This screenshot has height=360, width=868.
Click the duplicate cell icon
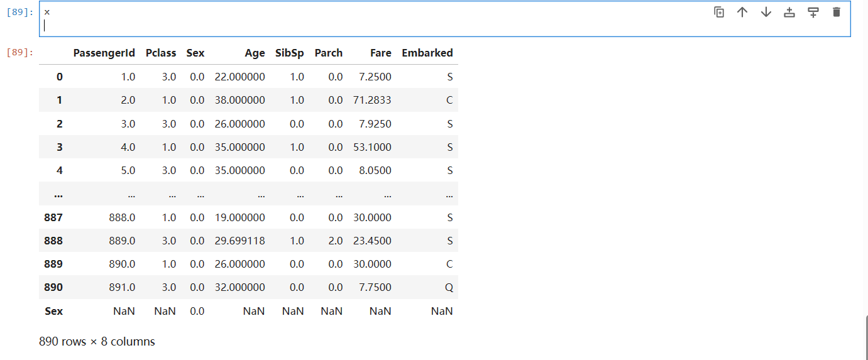tap(719, 12)
